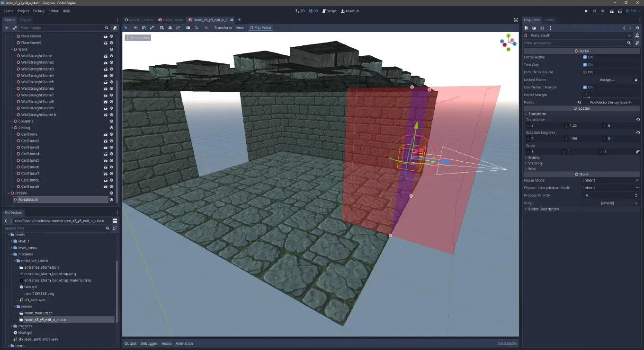Toggle visibility of the Columns node
This screenshot has width=644, height=350.
pos(112,121)
